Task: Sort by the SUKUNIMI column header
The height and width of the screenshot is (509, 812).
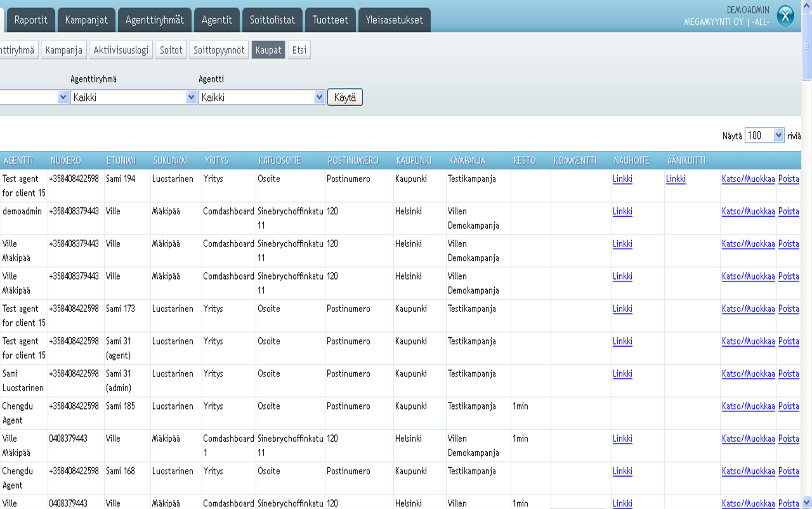Action: tap(170, 160)
